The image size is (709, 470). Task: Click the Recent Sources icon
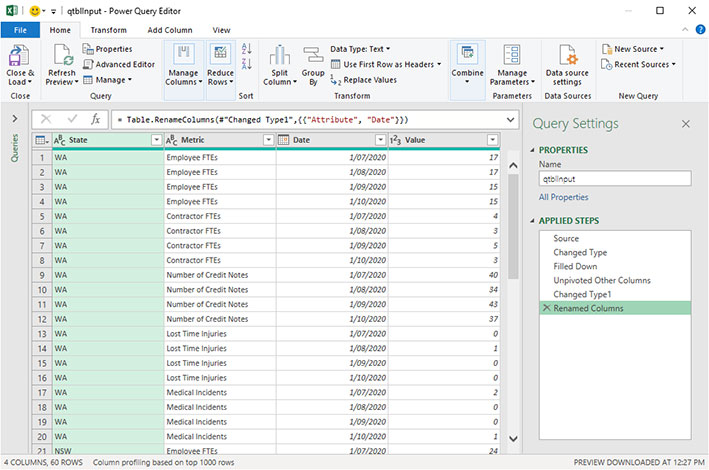[x=606, y=64]
